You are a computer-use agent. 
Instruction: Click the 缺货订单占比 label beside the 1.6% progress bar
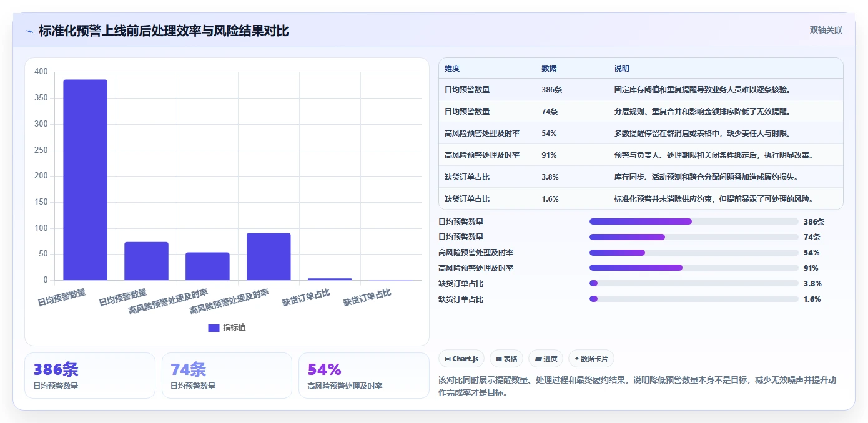click(461, 299)
